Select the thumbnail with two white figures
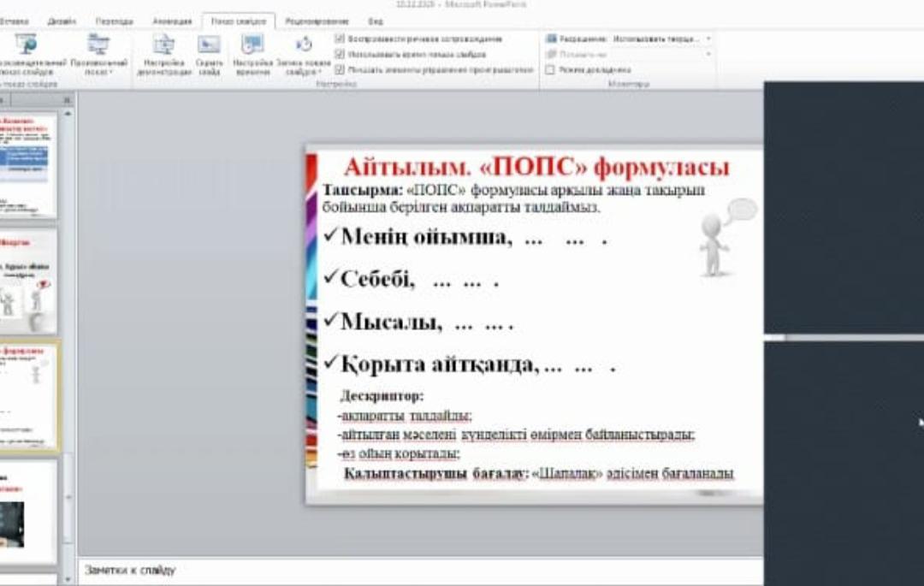 click(x=27, y=281)
